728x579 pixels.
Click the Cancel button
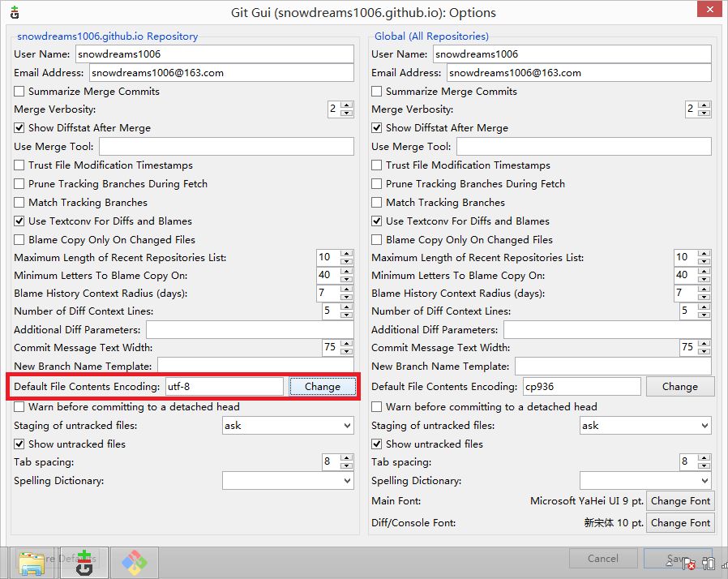pyautogui.click(x=602, y=559)
